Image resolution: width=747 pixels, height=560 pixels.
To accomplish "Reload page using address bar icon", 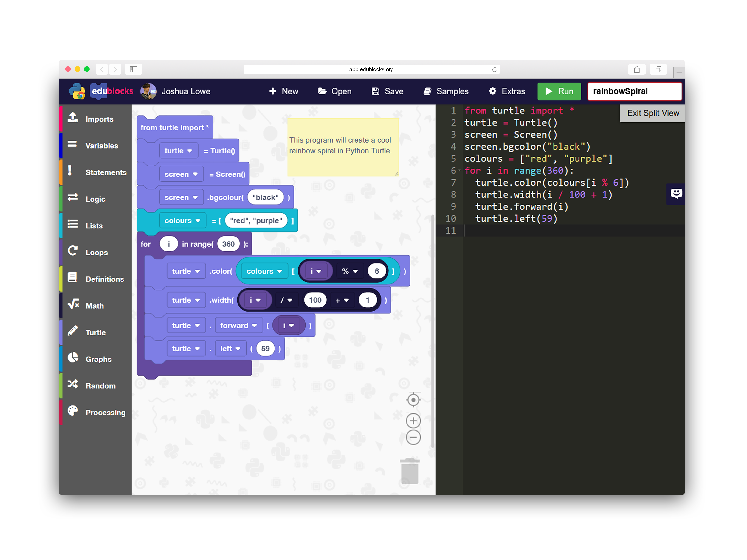I will point(494,70).
